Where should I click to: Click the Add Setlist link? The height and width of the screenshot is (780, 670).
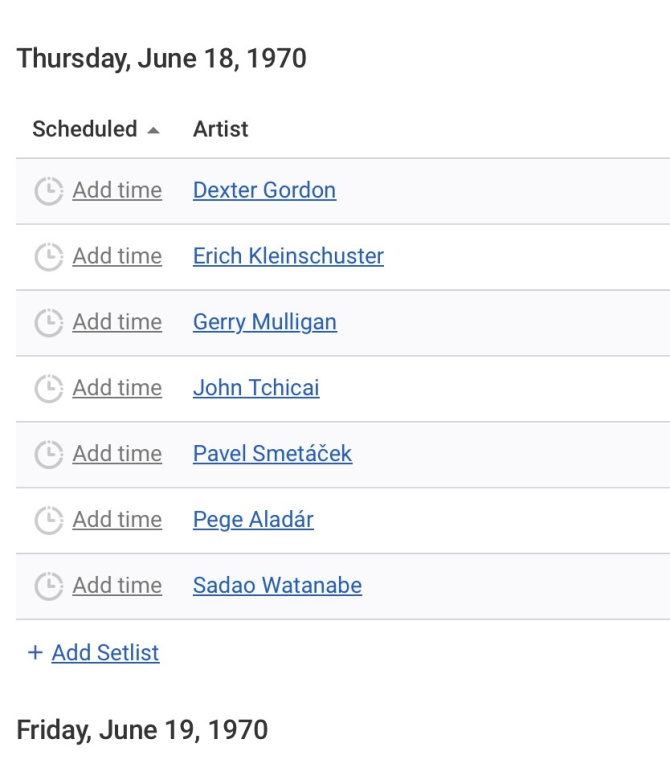point(105,653)
